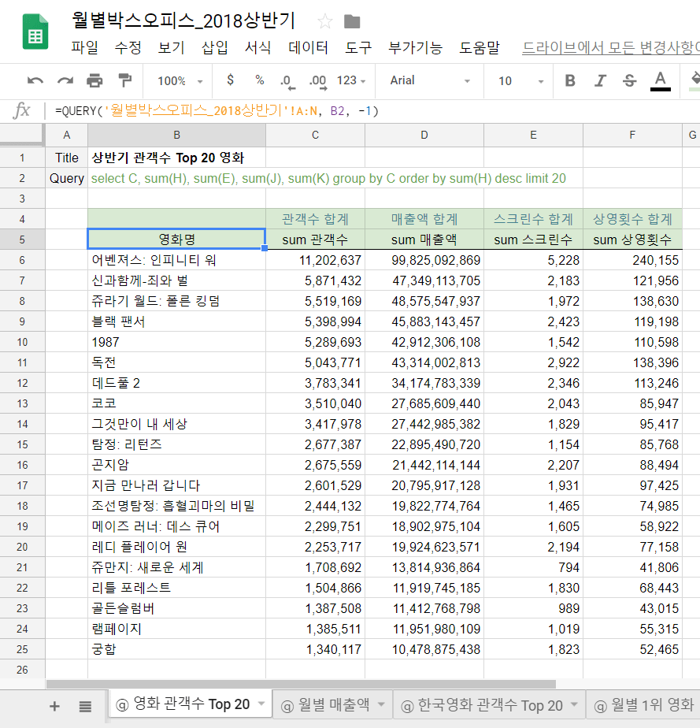Star this document as favorite

tap(325, 21)
